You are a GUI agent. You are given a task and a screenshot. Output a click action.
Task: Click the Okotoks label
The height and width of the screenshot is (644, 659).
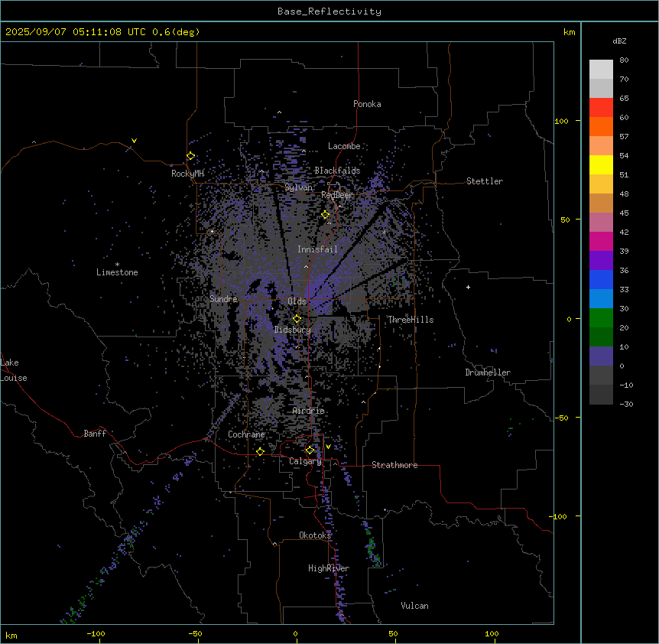(315, 535)
